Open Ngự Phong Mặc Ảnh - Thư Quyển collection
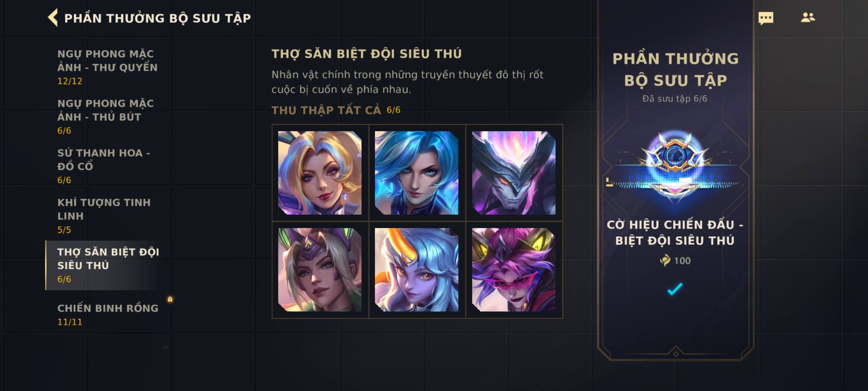This screenshot has width=868, height=391. point(107,67)
